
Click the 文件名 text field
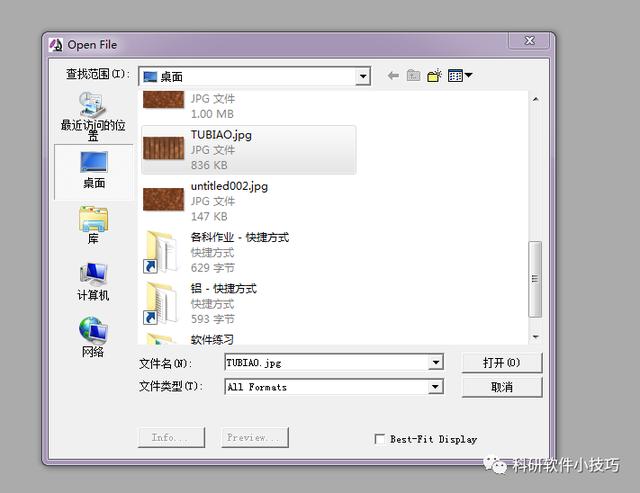pyautogui.click(x=327, y=362)
